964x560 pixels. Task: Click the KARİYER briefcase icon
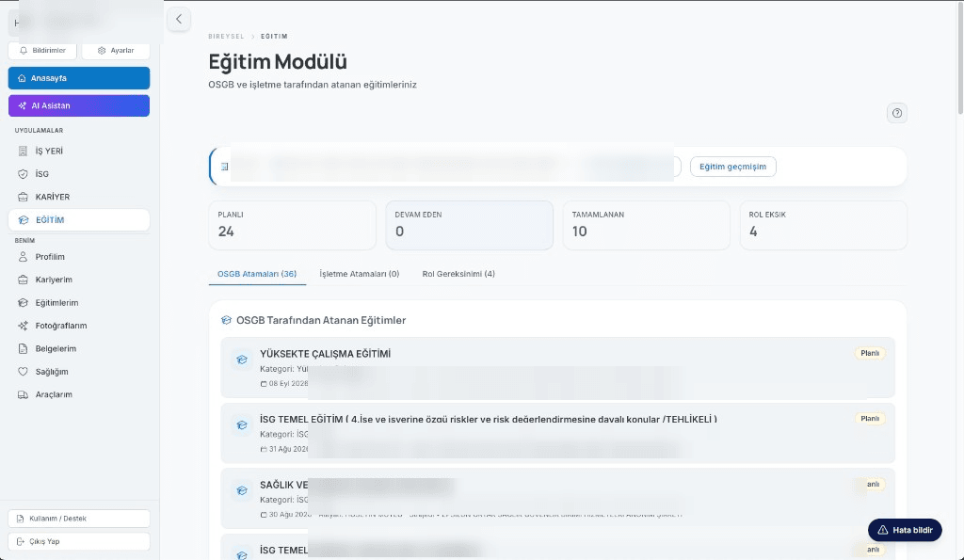click(x=23, y=197)
